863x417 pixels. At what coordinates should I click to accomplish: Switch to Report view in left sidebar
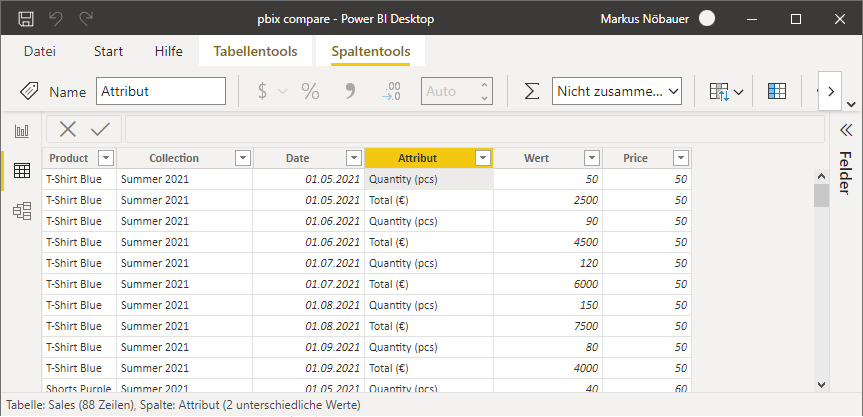pyautogui.click(x=21, y=131)
